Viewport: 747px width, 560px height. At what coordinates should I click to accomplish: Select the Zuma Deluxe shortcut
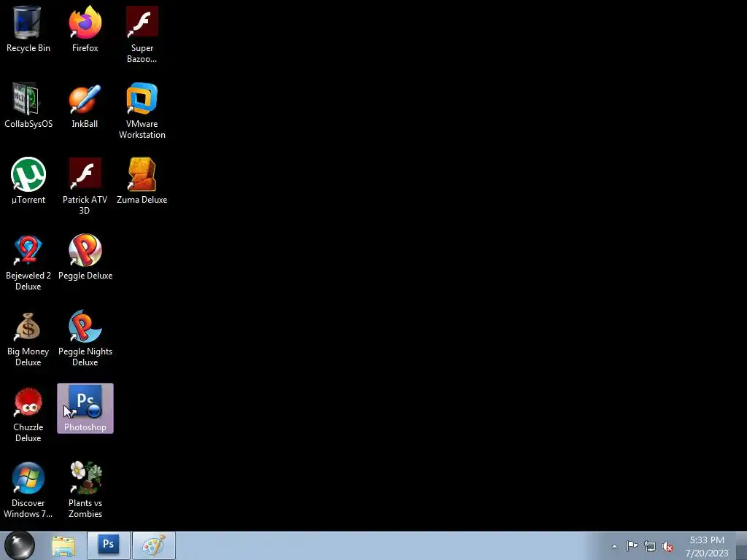pos(142,181)
